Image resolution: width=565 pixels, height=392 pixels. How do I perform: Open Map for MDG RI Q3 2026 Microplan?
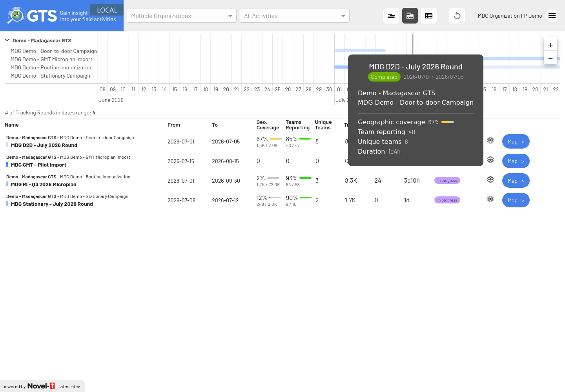(516, 181)
